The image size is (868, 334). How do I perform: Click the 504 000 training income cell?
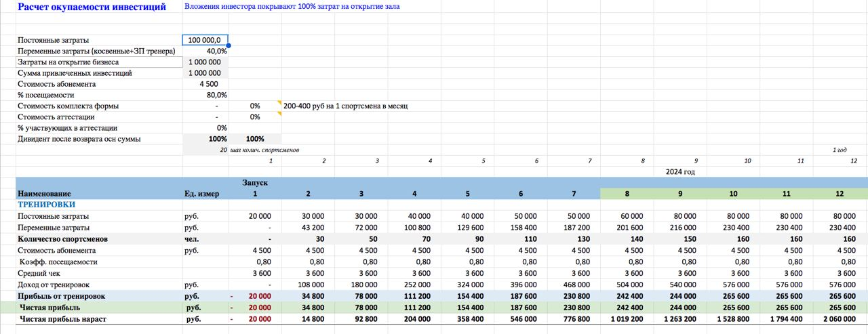click(x=627, y=285)
